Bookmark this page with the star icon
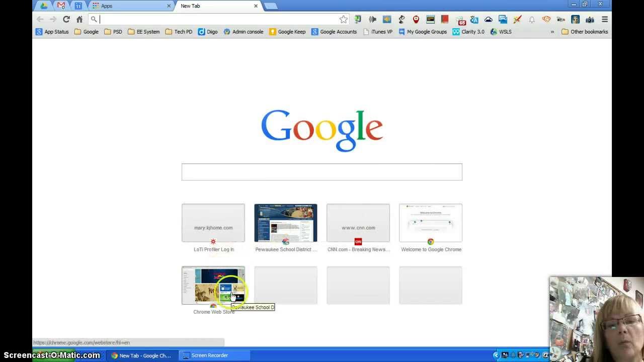This screenshot has height=362, width=644. (343, 19)
